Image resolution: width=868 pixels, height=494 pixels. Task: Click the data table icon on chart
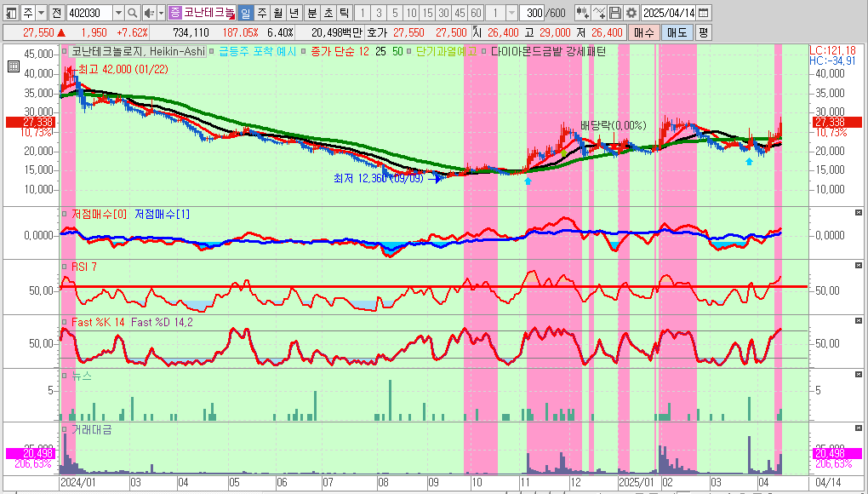pyautogui.click(x=14, y=67)
